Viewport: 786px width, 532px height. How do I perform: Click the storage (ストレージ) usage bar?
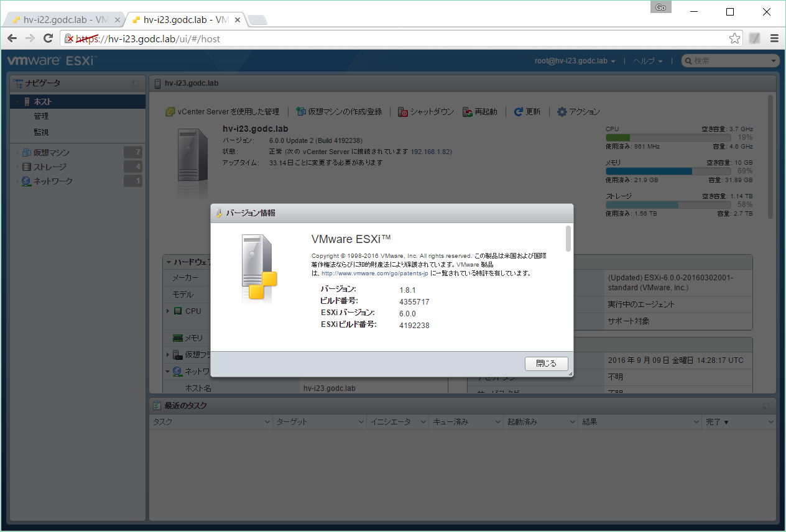(667, 204)
